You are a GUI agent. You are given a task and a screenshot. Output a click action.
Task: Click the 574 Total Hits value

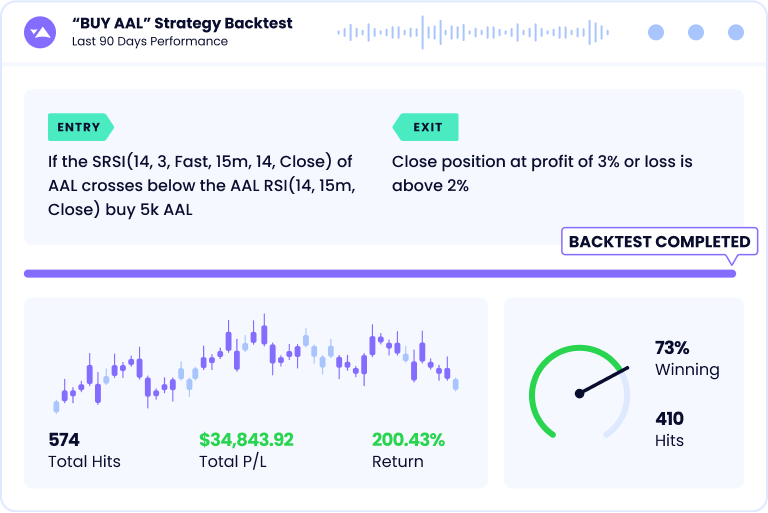(64, 439)
